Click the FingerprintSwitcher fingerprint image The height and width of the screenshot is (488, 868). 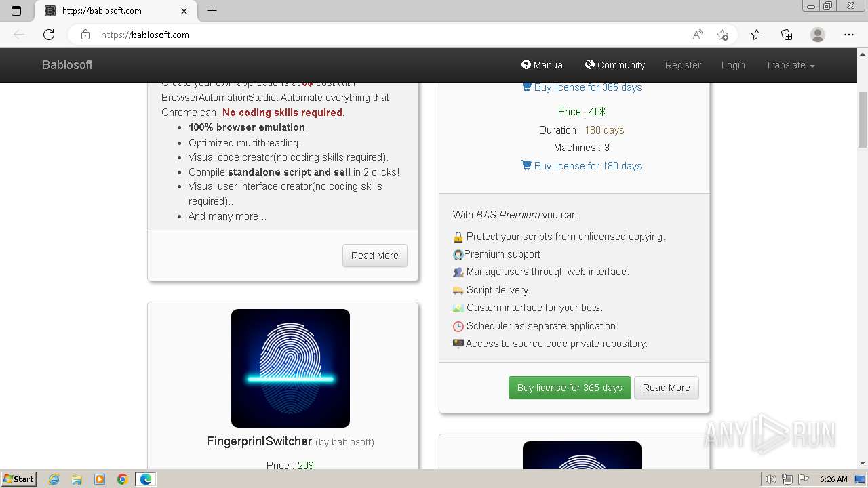tap(290, 368)
